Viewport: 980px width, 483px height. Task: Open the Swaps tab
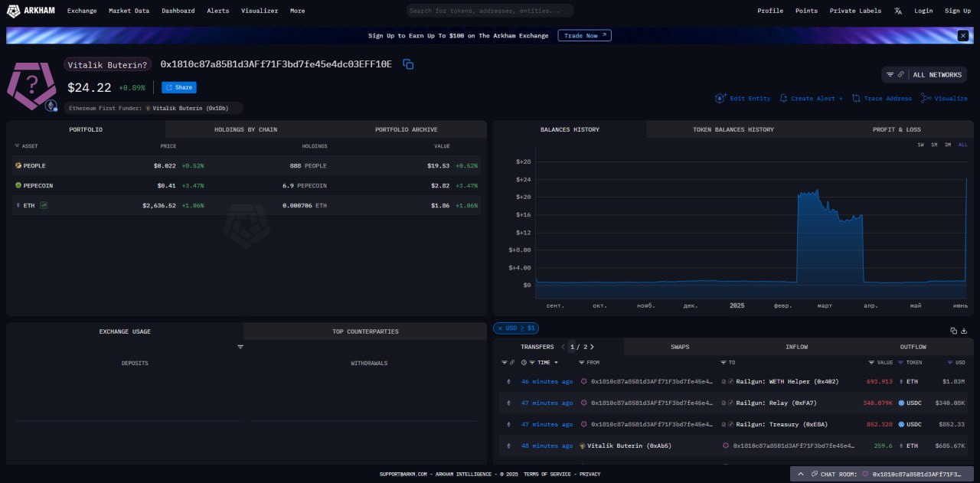680,347
